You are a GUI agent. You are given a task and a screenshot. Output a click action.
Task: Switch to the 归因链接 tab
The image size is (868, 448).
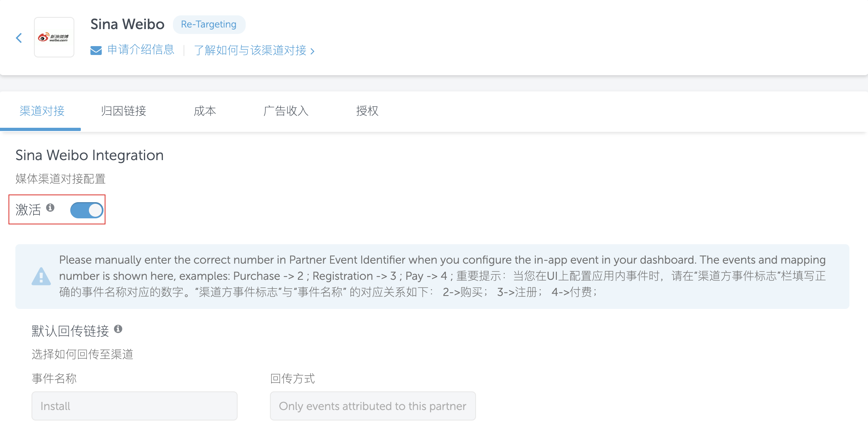tap(123, 111)
